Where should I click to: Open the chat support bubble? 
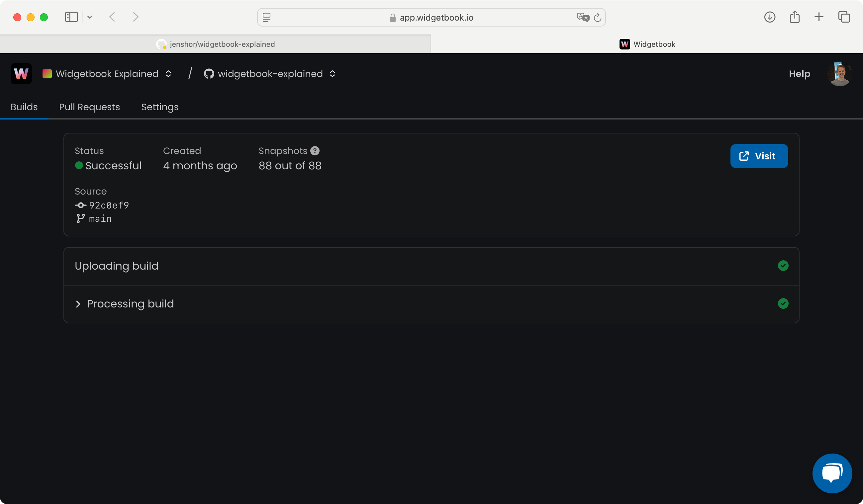[832, 473]
